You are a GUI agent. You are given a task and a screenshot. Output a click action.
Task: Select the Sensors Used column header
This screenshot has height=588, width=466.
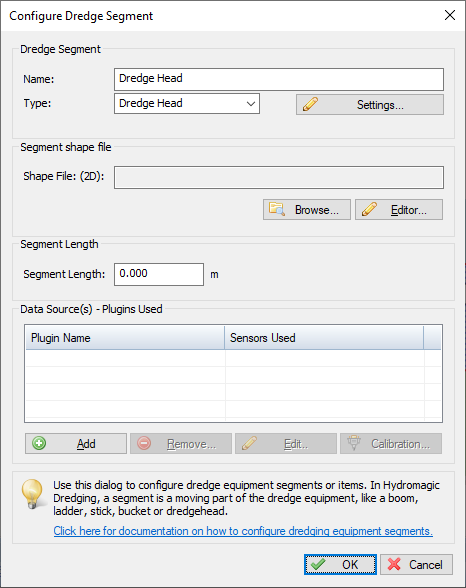click(x=324, y=338)
